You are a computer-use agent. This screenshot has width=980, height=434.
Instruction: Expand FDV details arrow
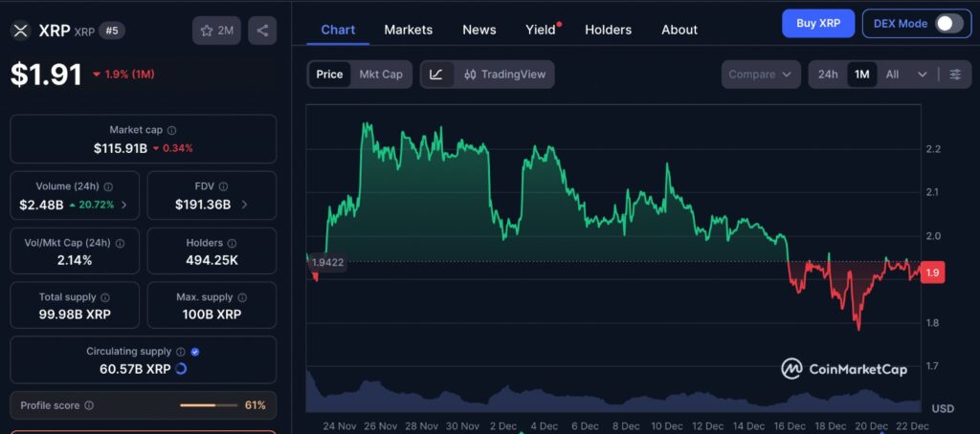click(x=244, y=205)
